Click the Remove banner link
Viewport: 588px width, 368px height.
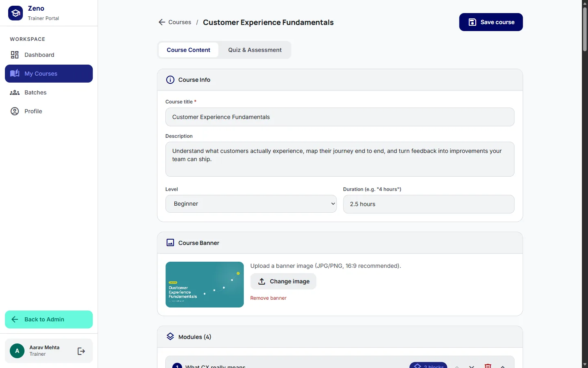tap(268, 298)
